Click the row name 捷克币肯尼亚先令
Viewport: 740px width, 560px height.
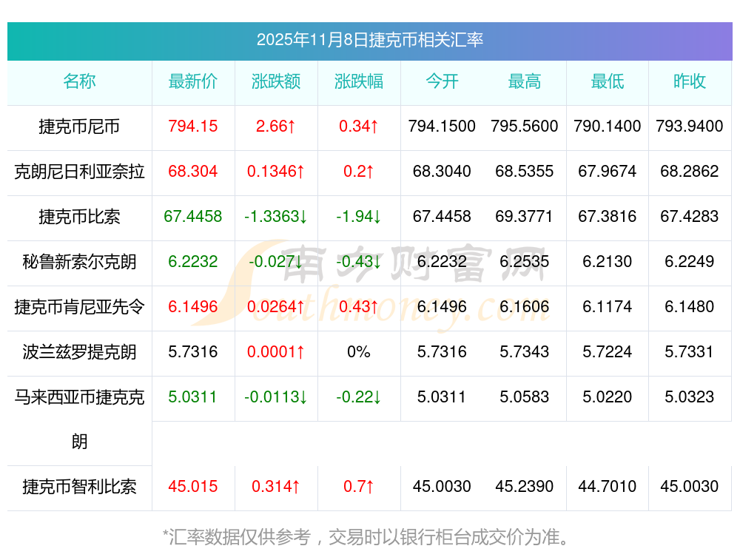point(79,307)
